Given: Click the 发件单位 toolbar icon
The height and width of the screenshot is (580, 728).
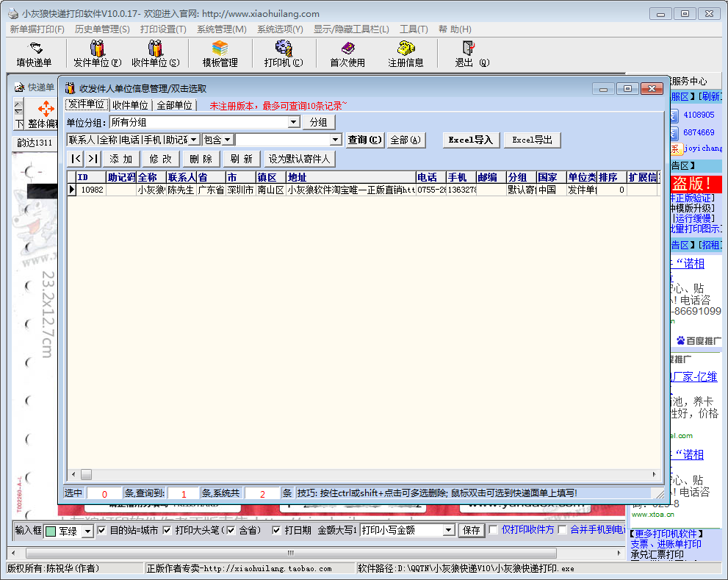Looking at the screenshot, I should tap(97, 49).
